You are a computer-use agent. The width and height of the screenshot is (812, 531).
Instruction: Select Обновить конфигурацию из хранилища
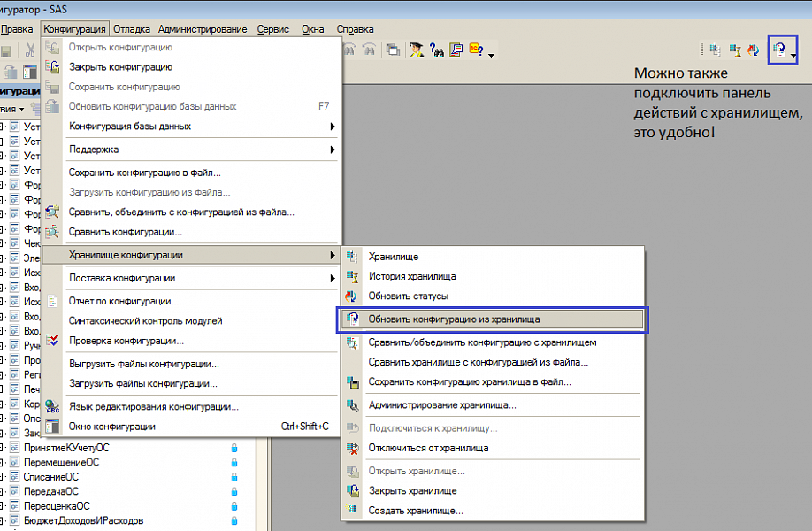pyautogui.click(x=492, y=319)
